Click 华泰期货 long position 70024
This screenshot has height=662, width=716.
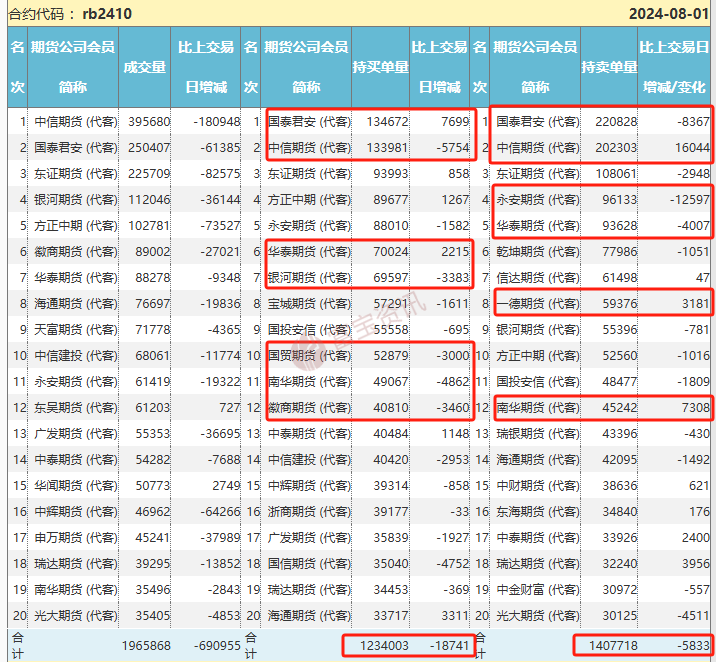coord(391,252)
